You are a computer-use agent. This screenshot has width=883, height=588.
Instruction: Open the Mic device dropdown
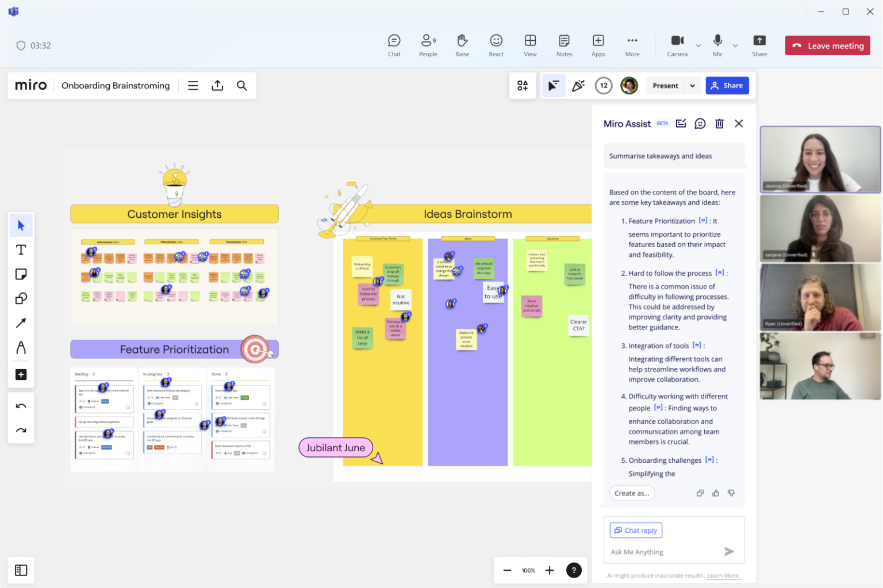pyautogui.click(x=735, y=45)
